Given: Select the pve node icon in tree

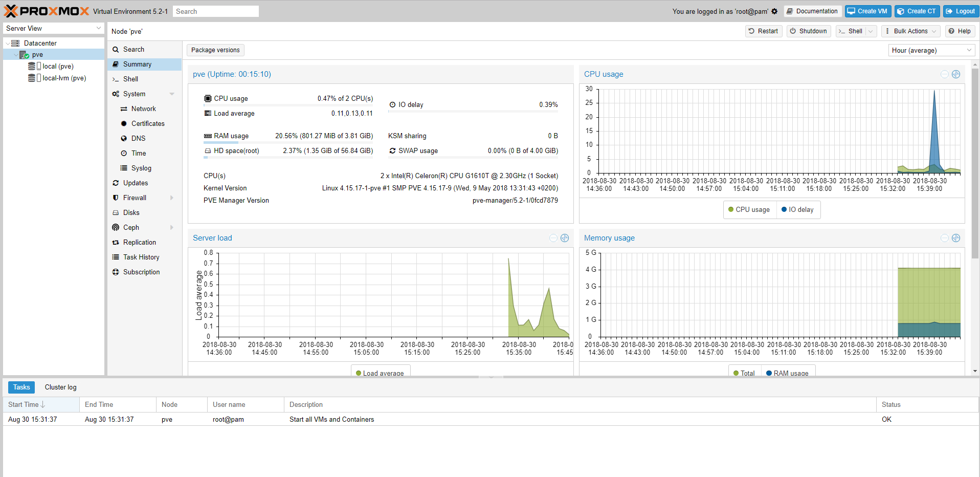Looking at the screenshot, I should pyautogui.click(x=24, y=55).
